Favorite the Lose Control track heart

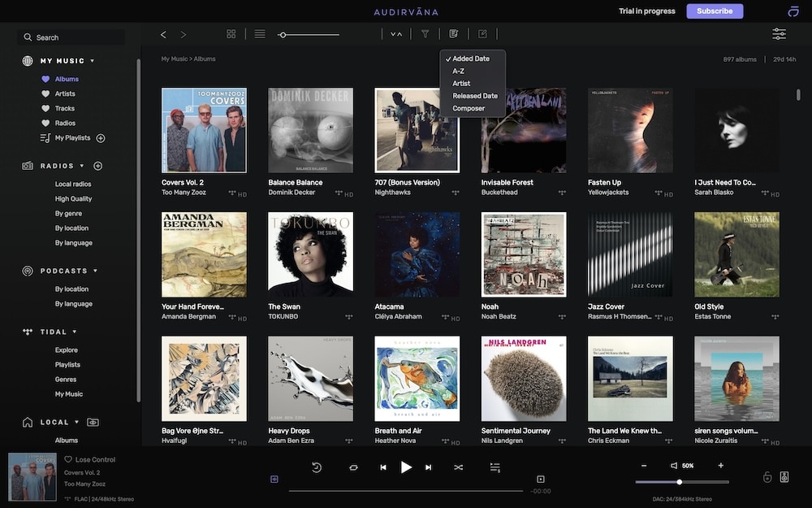68,460
